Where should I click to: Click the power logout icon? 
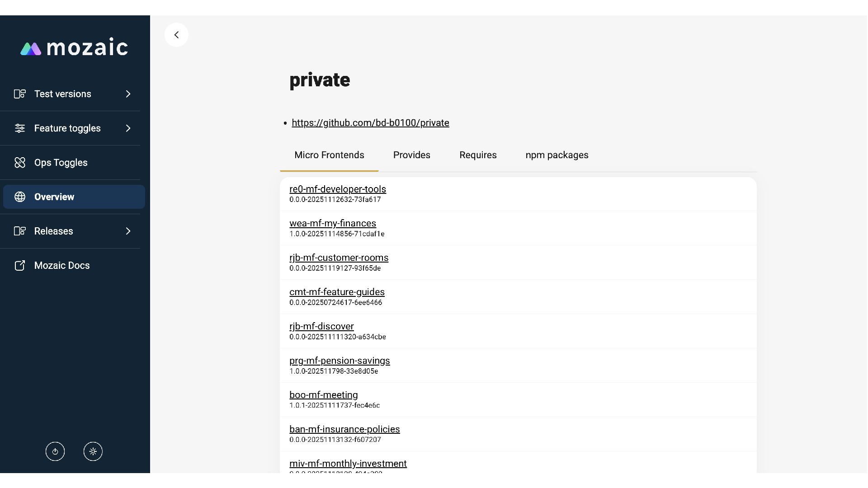click(55, 451)
